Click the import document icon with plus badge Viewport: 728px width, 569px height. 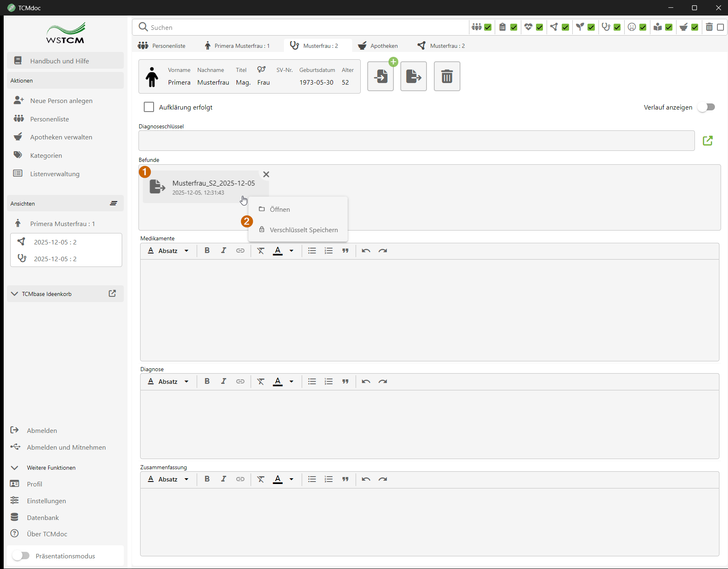pyautogui.click(x=380, y=76)
